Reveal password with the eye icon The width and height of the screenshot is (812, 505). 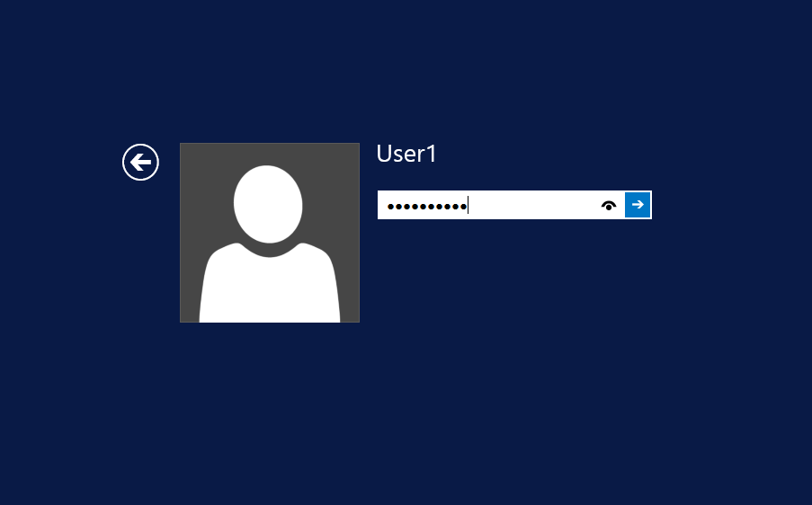(609, 206)
